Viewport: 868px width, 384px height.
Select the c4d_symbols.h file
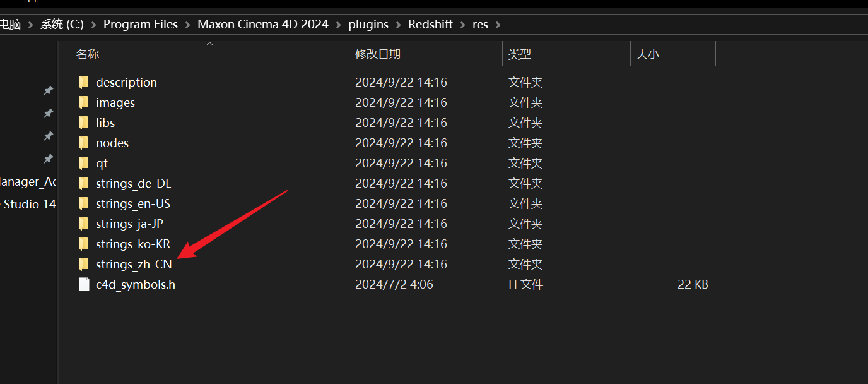(135, 284)
